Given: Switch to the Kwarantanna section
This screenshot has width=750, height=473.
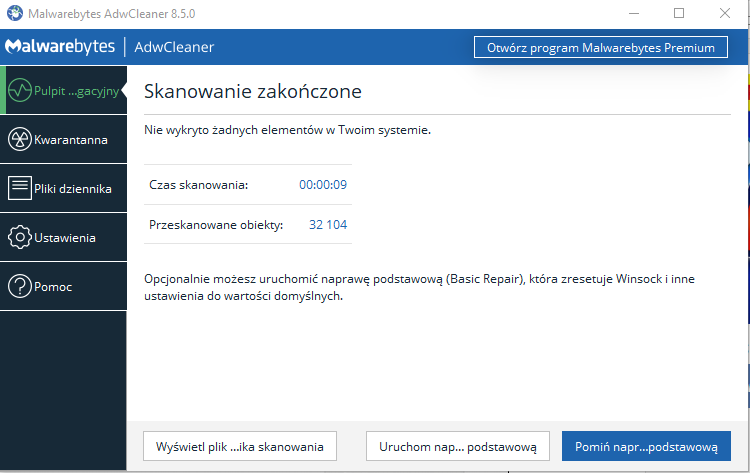Looking at the screenshot, I should [63, 140].
